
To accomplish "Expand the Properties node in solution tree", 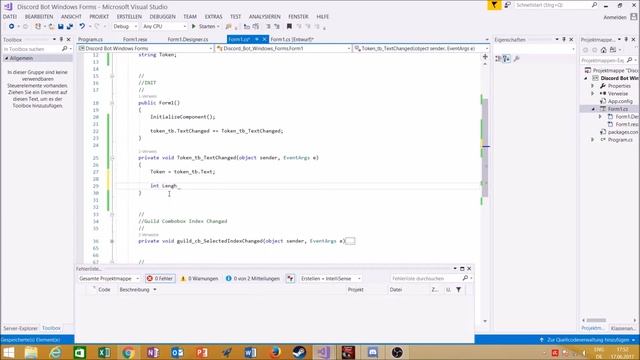I will 593,86.
